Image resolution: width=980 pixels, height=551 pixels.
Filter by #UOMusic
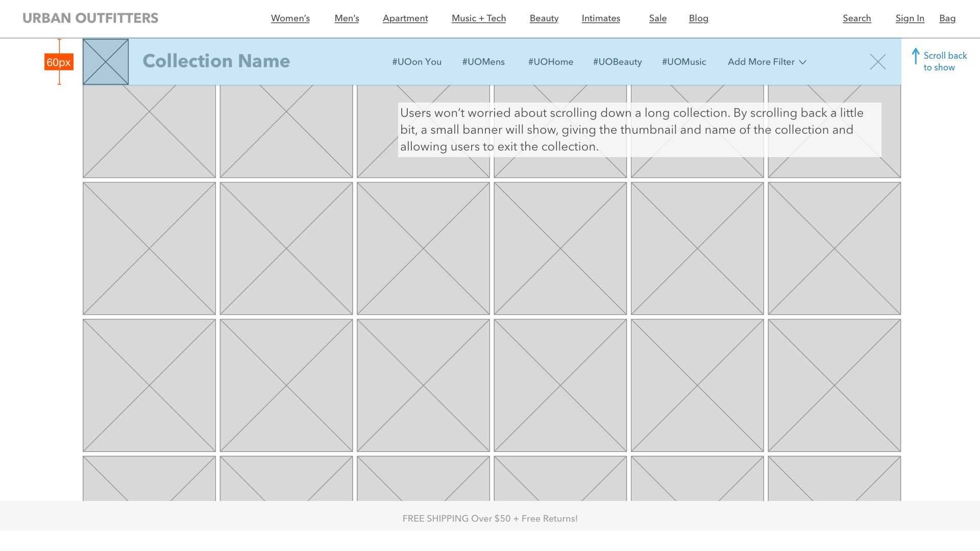click(683, 62)
